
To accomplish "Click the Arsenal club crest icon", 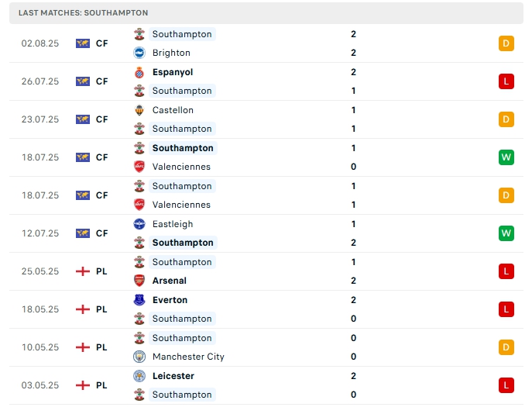I will pyautogui.click(x=139, y=281).
